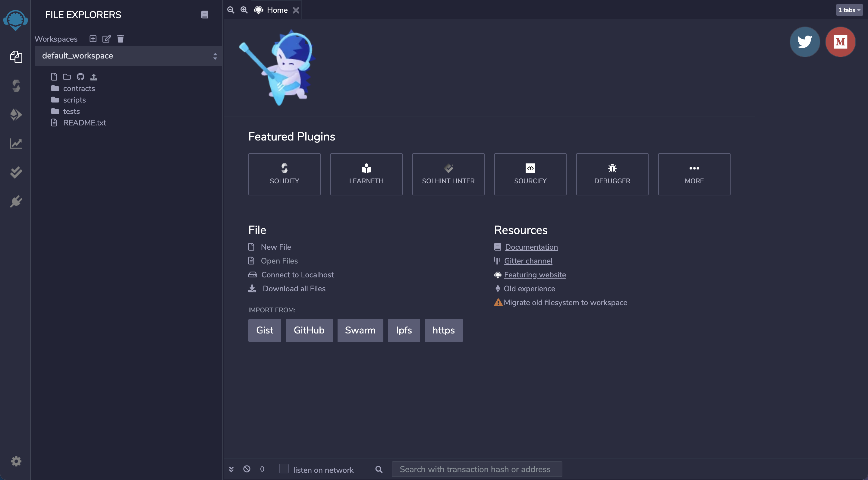Image resolution: width=868 pixels, height=480 pixels.
Task: Open the 1 tabs dropdown
Action: (x=849, y=10)
